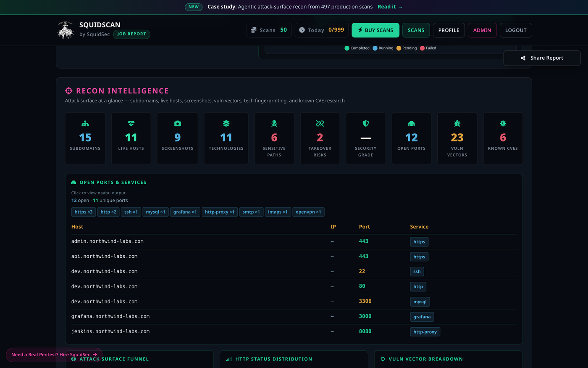The width and height of the screenshot is (588, 368).
Task: Click the JOB REPORT badge
Action: pos(132,34)
